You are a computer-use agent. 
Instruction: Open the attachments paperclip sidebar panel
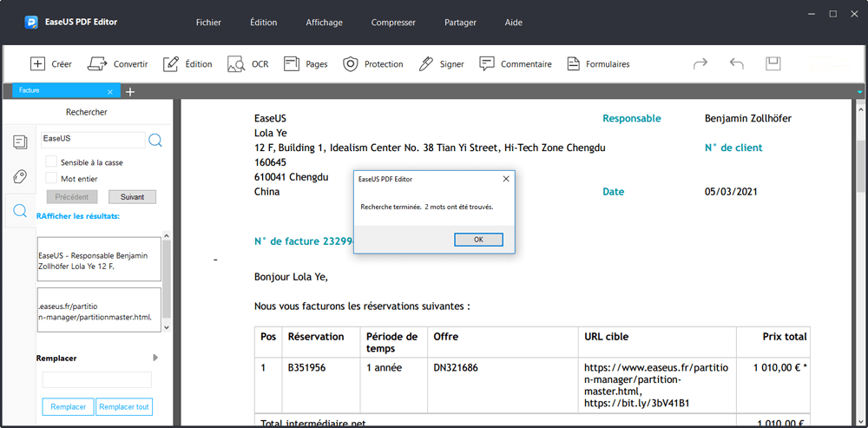click(x=19, y=177)
